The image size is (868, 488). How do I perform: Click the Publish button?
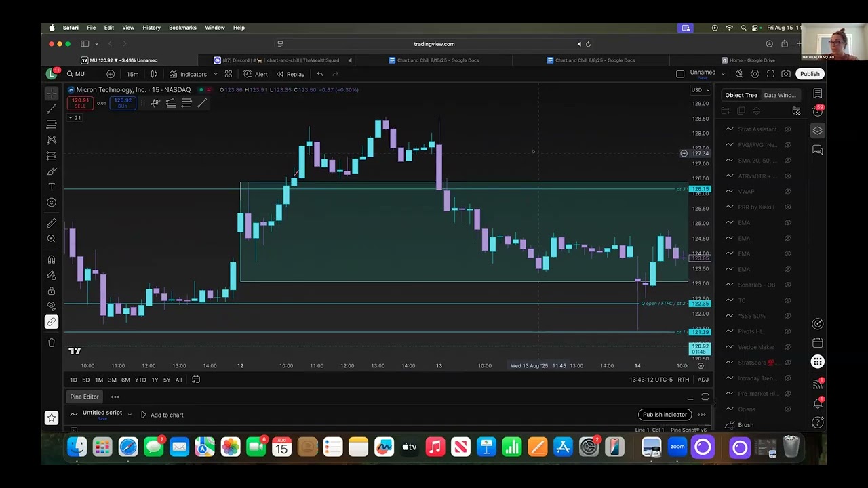pos(810,74)
